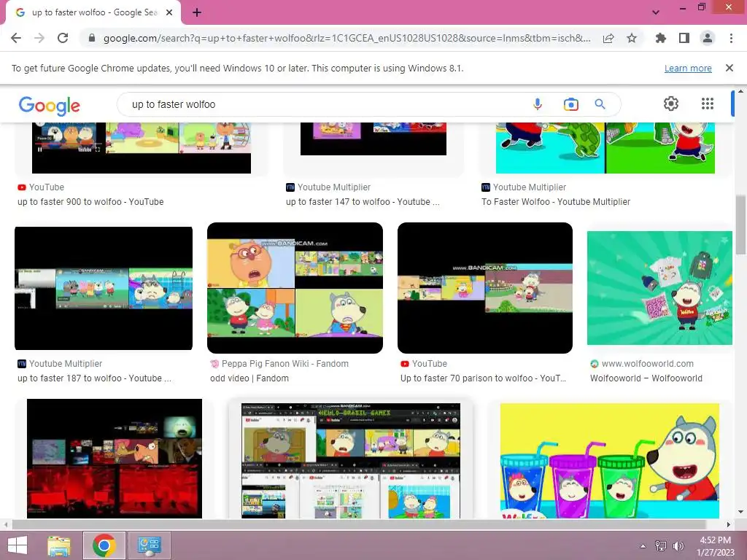
Task: Click into the Google search box
Action: click(x=329, y=104)
